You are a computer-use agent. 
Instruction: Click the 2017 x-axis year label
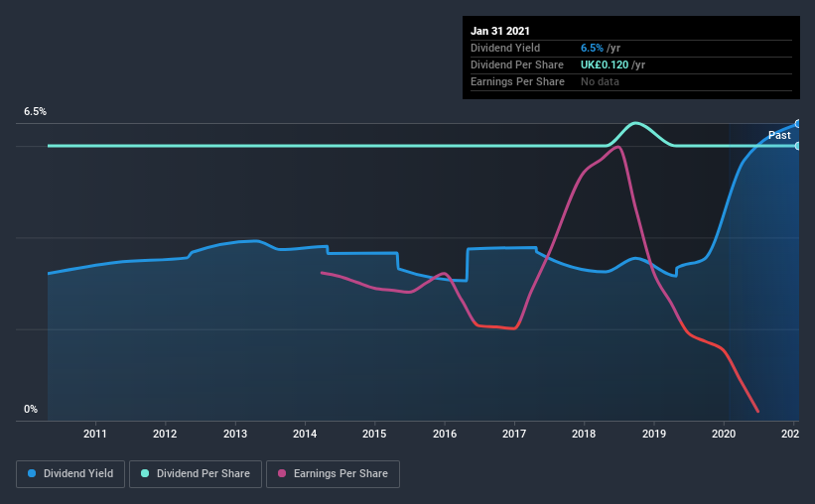[x=514, y=434]
